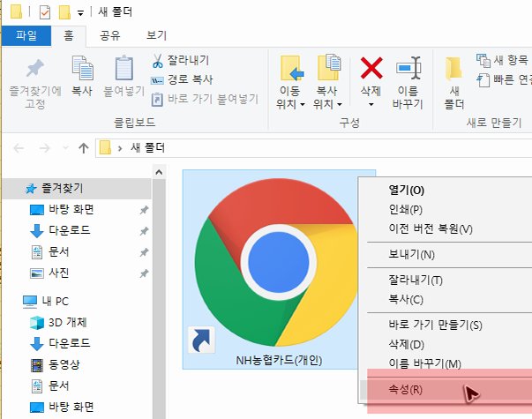Click the up one level arrow
The height and width of the screenshot is (419, 532).
pyautogui.click(x=84, y=148)
